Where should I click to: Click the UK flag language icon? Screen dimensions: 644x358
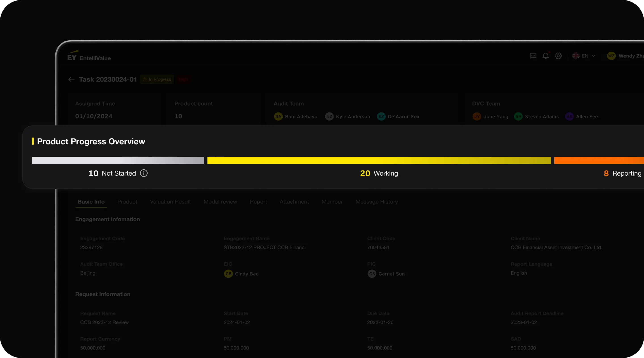pos(576,56)
